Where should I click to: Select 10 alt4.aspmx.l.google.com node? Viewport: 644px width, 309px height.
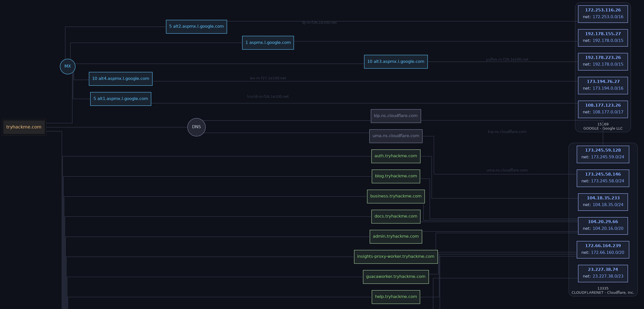coord(120,79)
